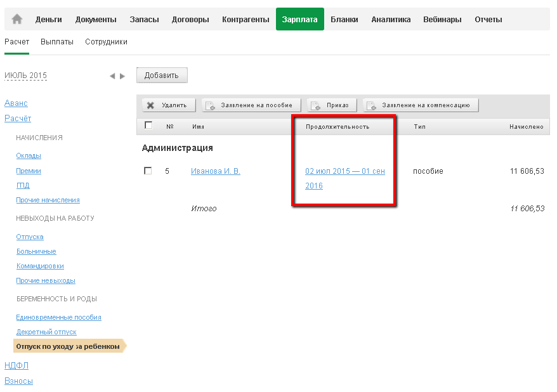Open employee link Иванова И. В.
The height and width of the screenshot is (392, 557).
point(216,171)
